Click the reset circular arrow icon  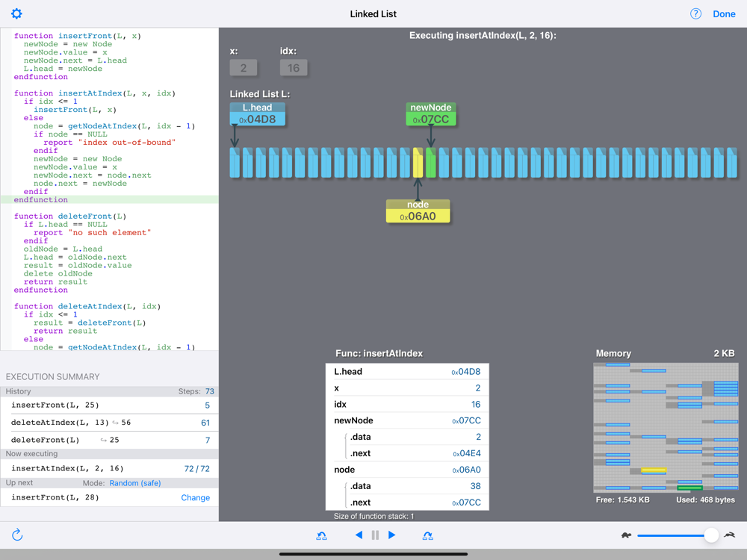17,535
